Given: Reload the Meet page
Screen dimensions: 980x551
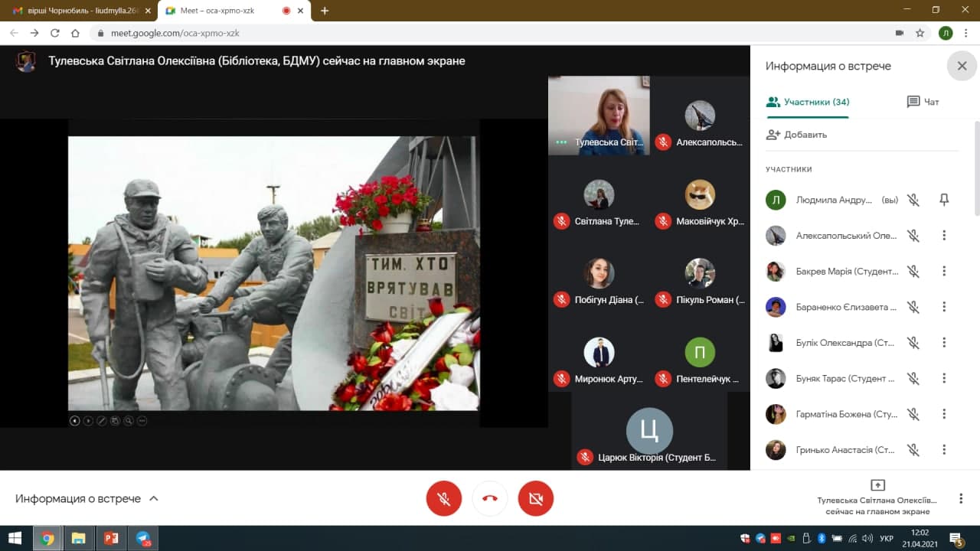Looking at the screenshot, I should click(x=55, y=33).
